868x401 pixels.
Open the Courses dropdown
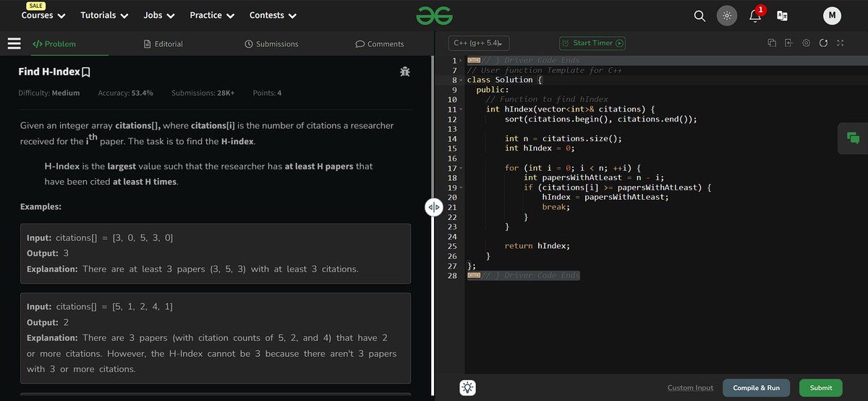43,15
